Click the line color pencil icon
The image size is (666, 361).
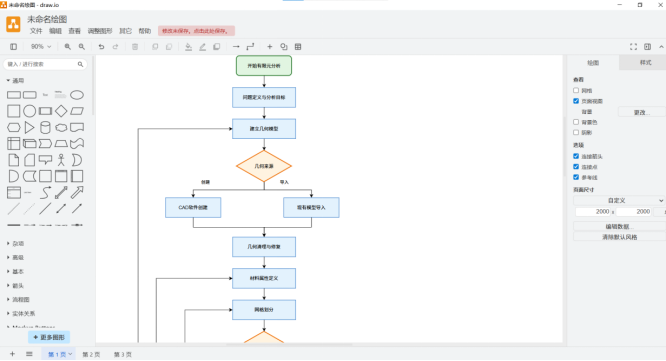(203, 47)
